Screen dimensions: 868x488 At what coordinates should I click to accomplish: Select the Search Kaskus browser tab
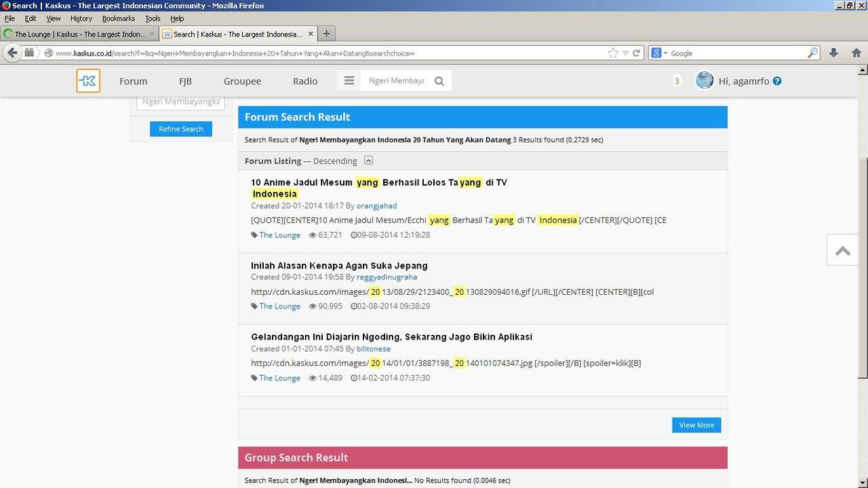[238, 34]
